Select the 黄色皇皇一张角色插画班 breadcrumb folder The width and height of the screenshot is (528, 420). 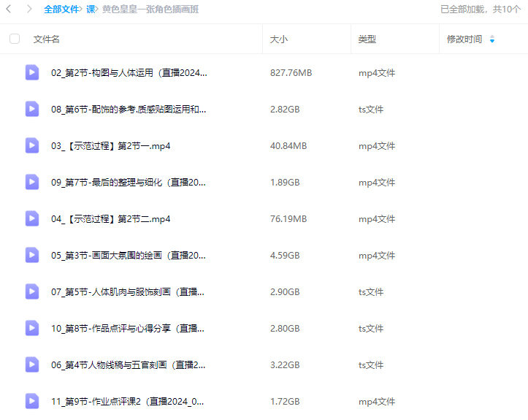(150, 9)
